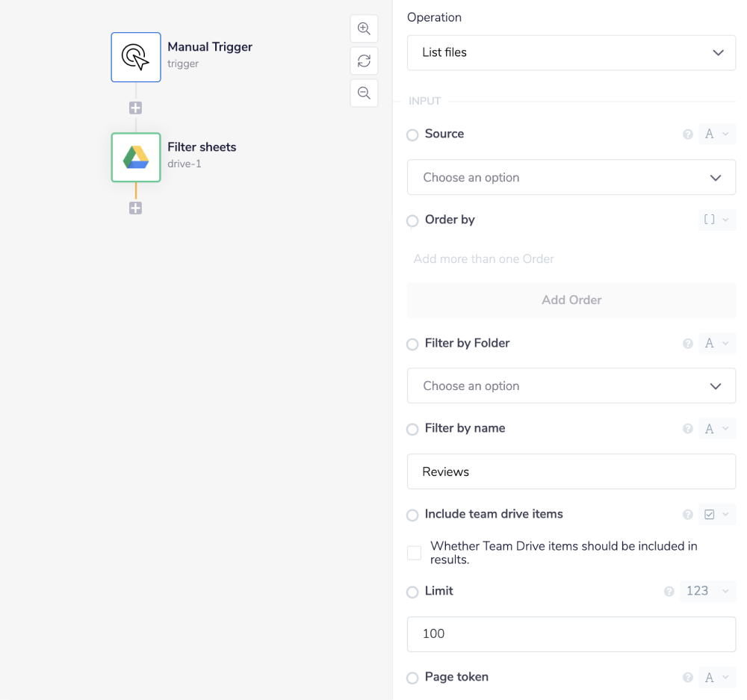This screenshot has width=747, height=700.
Task: Click the zoom out magnifier icon
Action: click(364, 93)
